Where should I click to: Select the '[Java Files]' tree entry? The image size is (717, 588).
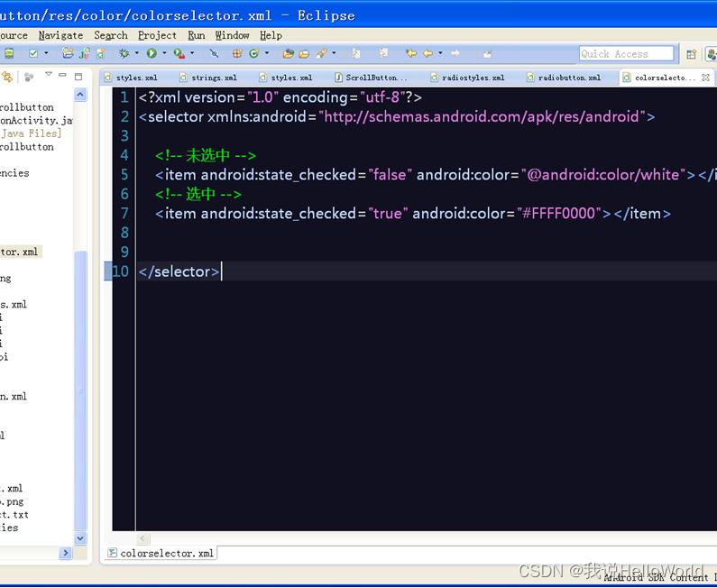pos(31,133)
